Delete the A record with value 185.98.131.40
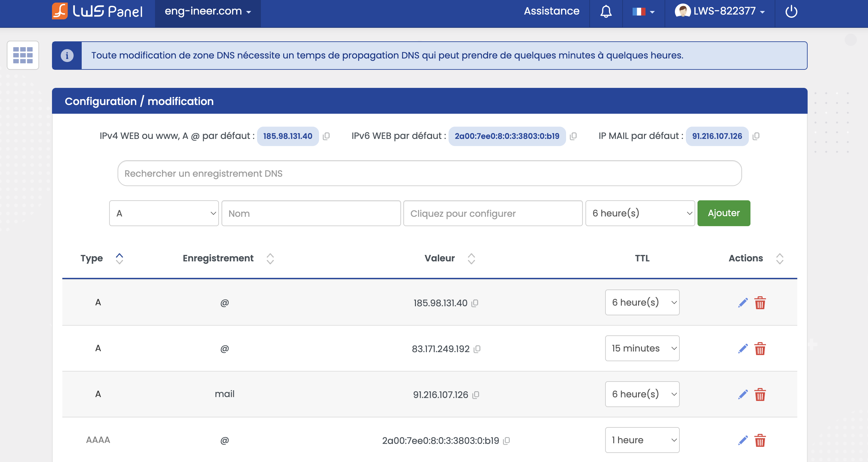Viewport: 868px width, 462px height. pos(760,302)
